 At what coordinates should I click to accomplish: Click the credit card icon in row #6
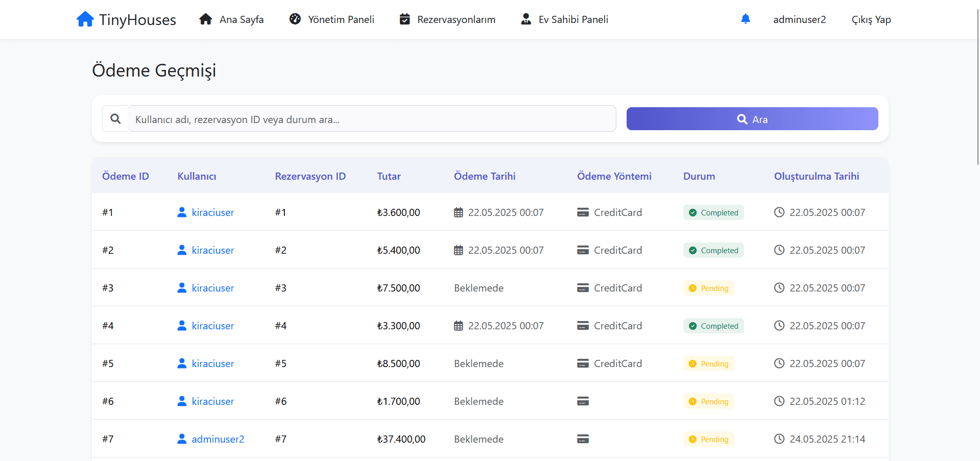click(583, 401)
